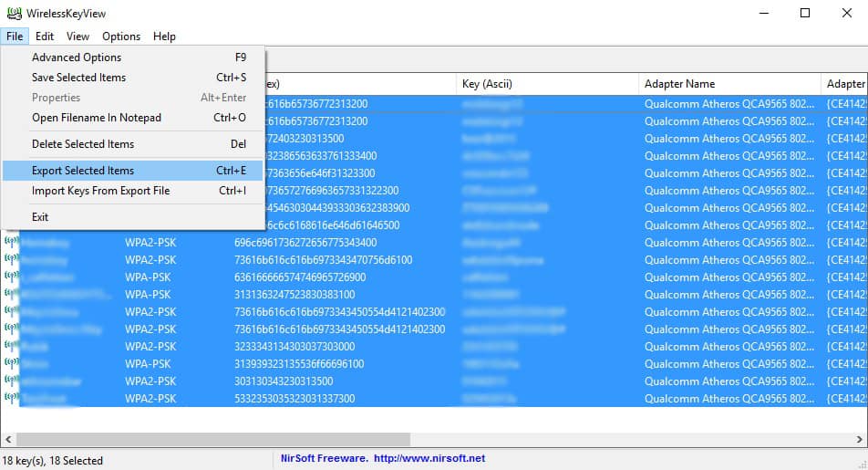This screenshot has width=868, height=470.
Task: Click Exit in the File menu
Action: coord(40,217)
